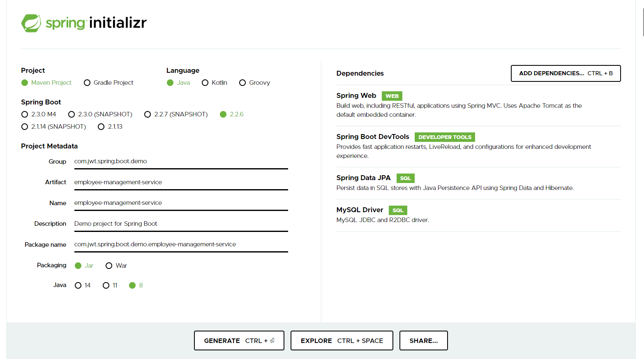
Task: Select Java version 11
Action: click(x=106, y=285)
